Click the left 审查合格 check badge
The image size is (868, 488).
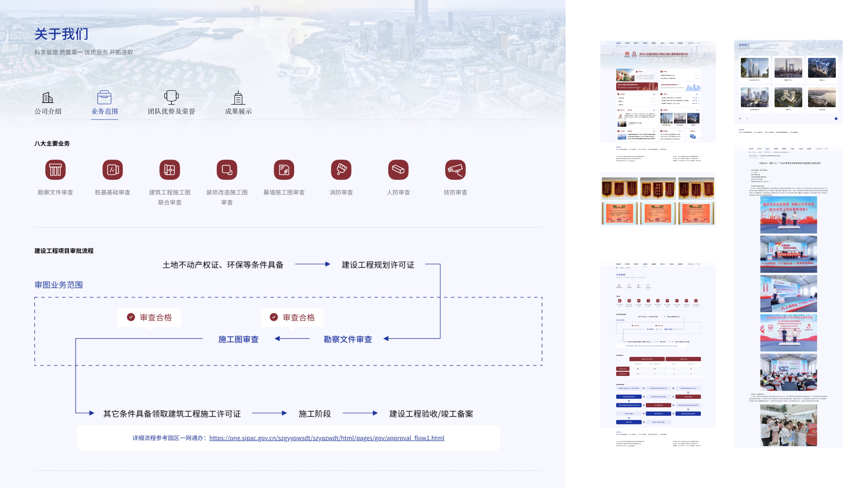click(x=149, y=317)
